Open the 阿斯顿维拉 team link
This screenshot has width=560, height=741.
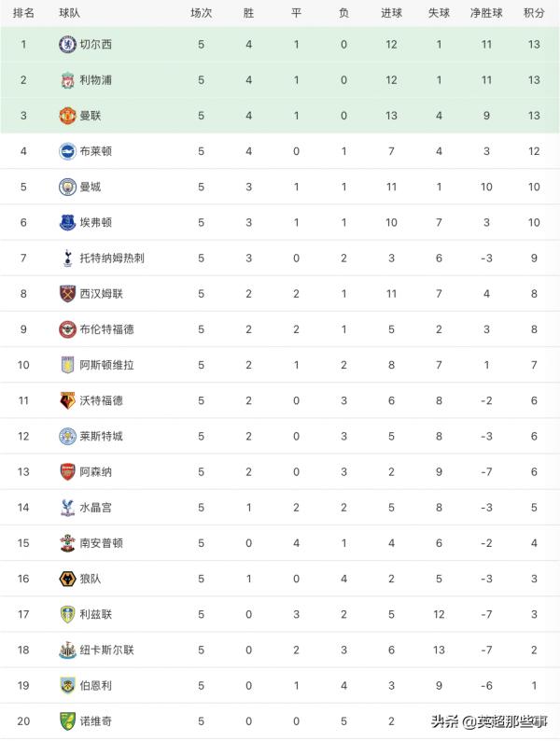pyautogui.click(x=106, y=365)
